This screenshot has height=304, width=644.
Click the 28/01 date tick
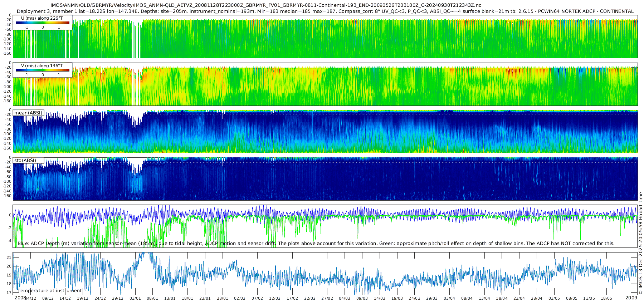[x=222, y=298]
